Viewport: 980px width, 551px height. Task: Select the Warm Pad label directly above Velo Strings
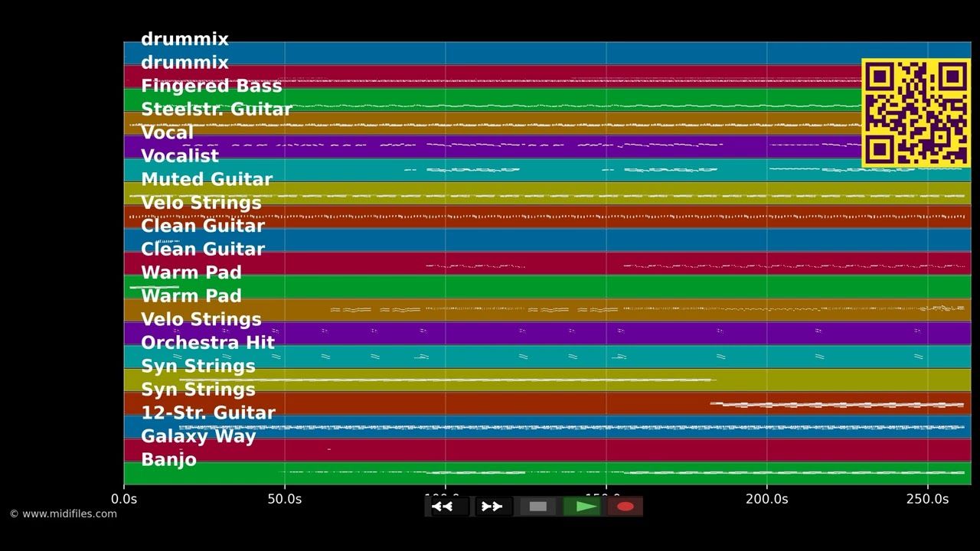click(191, 296)
